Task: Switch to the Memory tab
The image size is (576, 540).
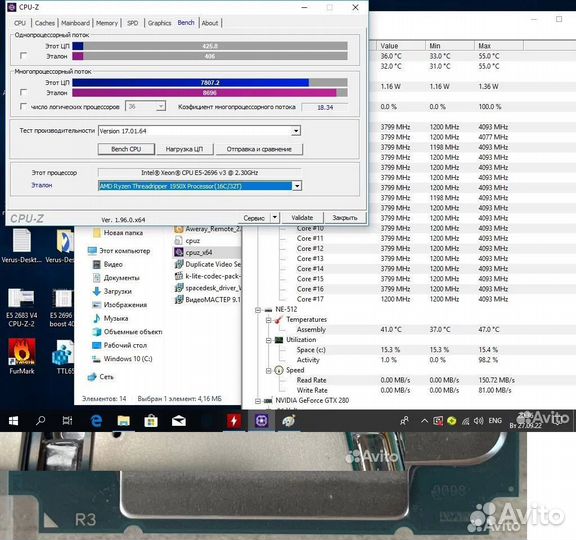Action: click(107, 23)
